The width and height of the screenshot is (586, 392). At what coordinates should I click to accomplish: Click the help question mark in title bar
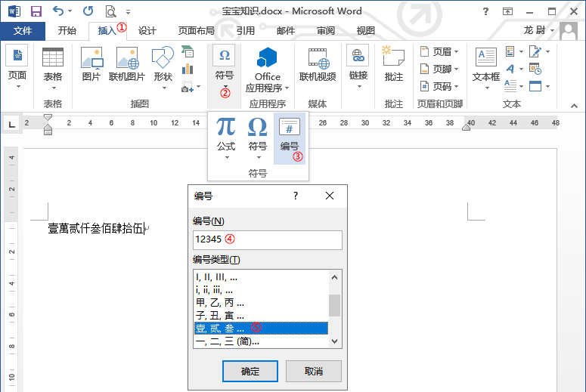click(x=485, y=11)
